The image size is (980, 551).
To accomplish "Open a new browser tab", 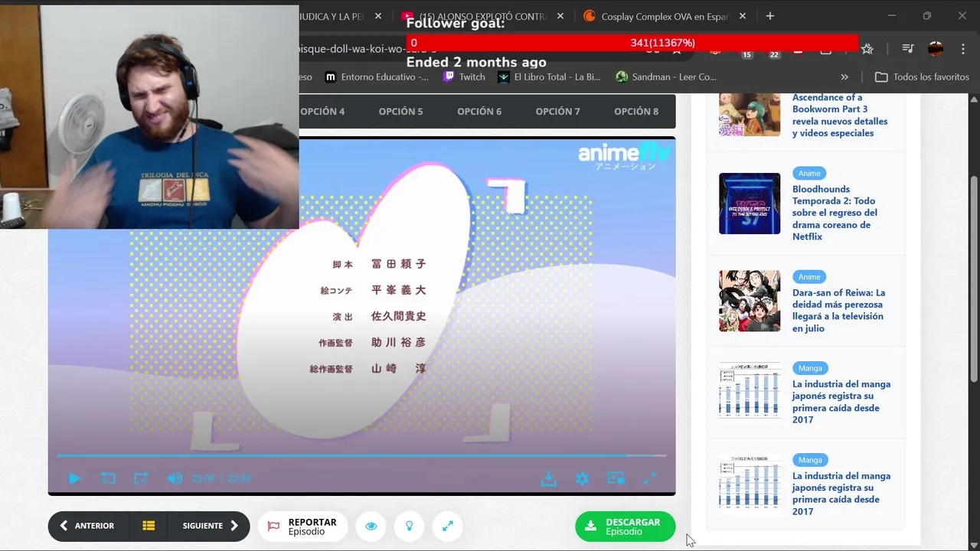I will 770,16.
